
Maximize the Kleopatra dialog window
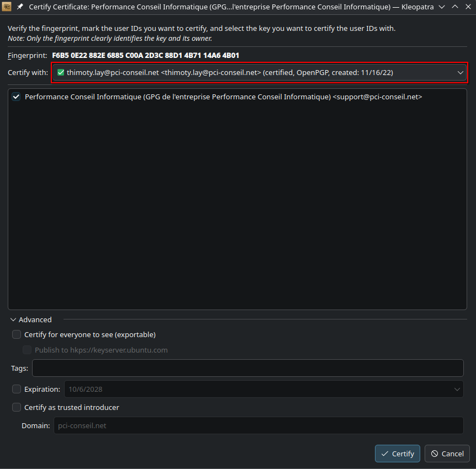[454, 7]
